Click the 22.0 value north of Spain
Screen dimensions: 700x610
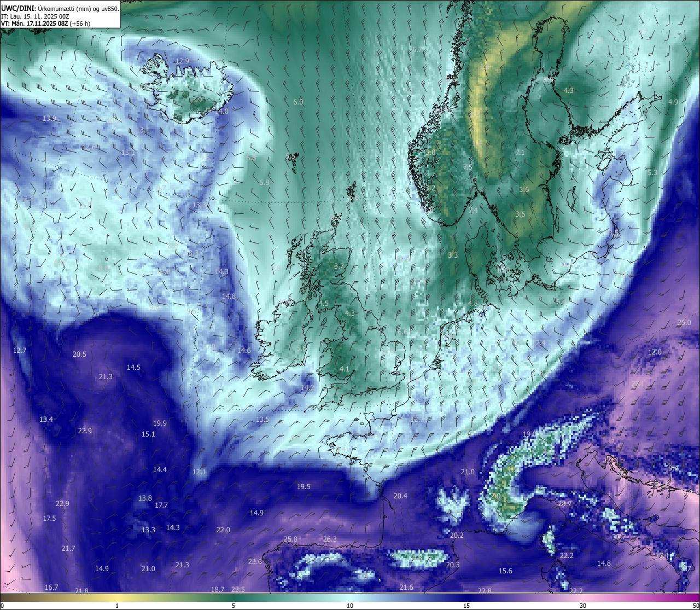coord(223,530)
